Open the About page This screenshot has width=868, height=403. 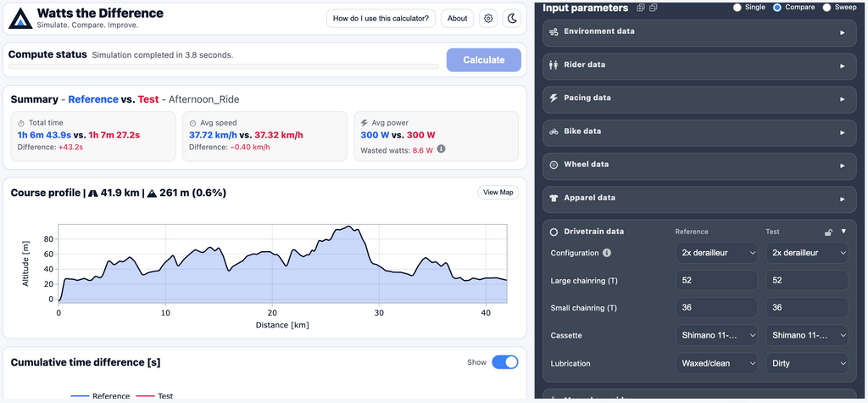[457, 19]
